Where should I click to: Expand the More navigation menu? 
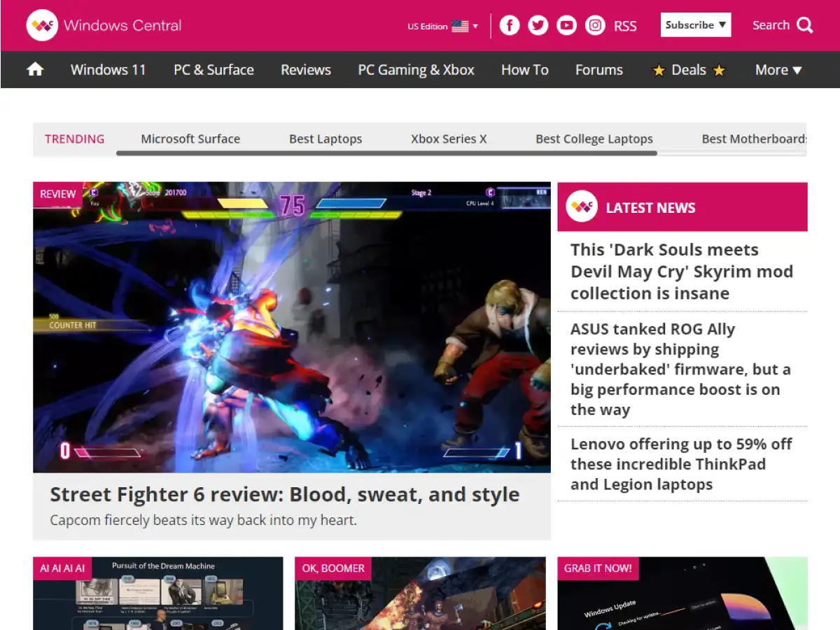click(778, 70)
